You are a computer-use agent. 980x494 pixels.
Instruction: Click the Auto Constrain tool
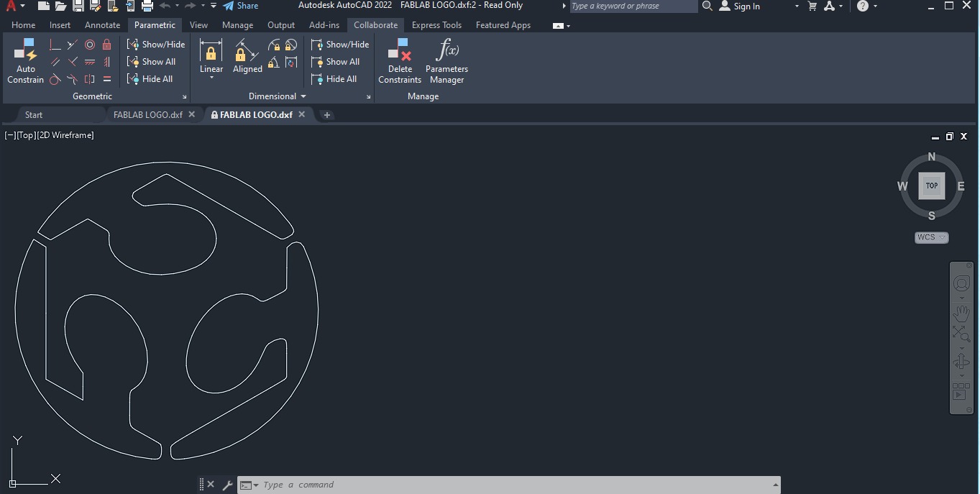click(x=26, y=61)
